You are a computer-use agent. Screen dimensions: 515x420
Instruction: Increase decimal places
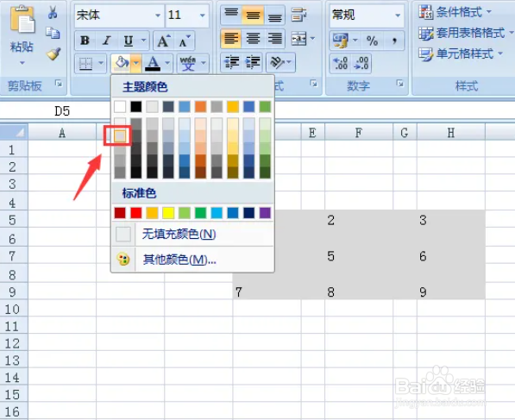(340, 63)
